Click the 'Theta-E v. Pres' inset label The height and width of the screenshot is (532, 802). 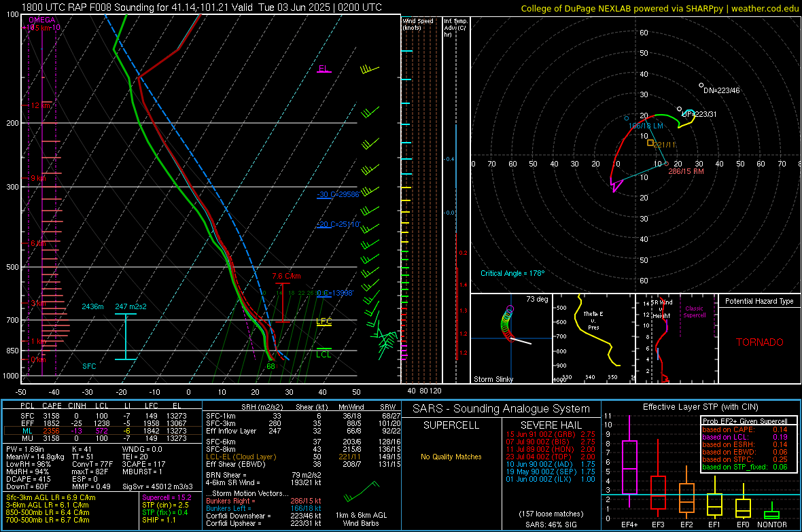[x=593, y=320]
